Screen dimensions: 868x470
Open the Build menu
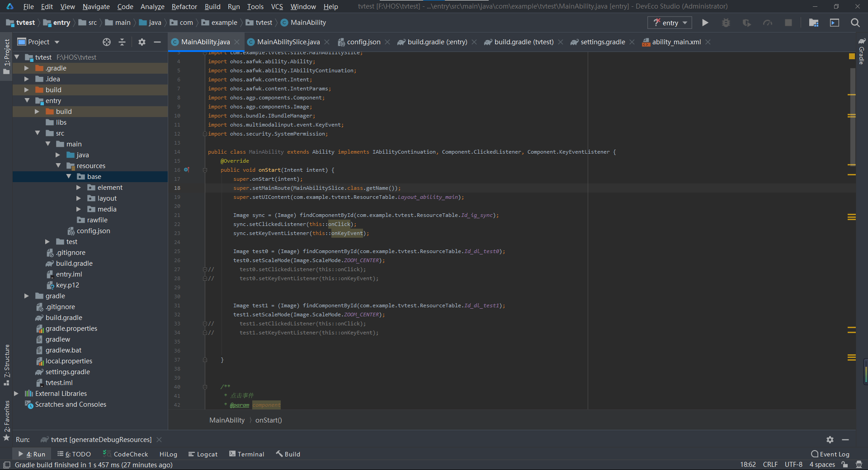click(212, 6)
